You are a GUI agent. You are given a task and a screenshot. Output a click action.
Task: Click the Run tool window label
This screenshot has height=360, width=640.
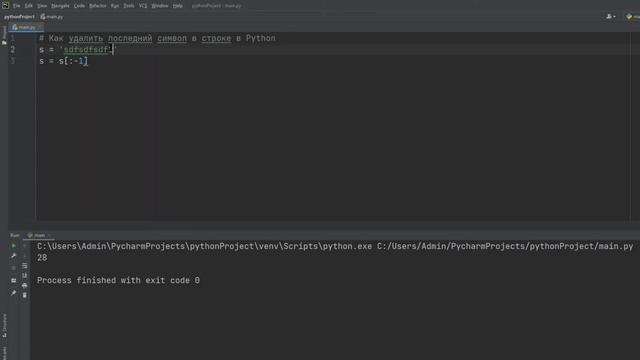[x=15, y=235]
